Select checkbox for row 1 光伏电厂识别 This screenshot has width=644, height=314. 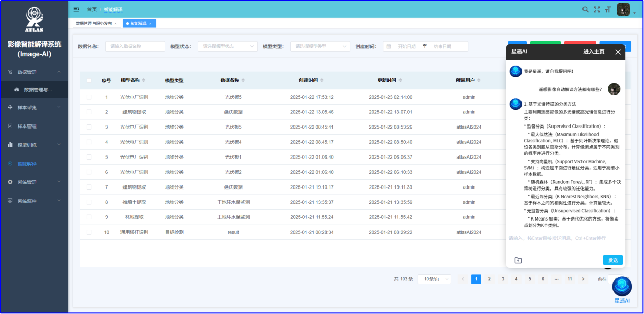coord(89,97)
